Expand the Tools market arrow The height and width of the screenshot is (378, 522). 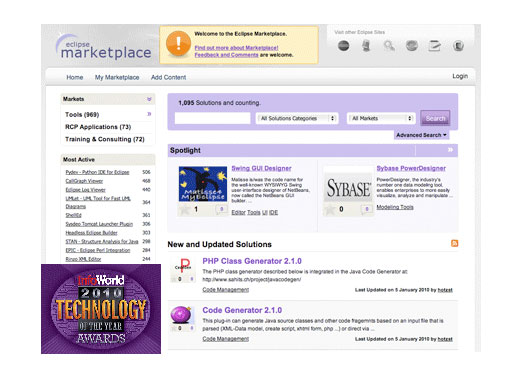tap(149, 114)
